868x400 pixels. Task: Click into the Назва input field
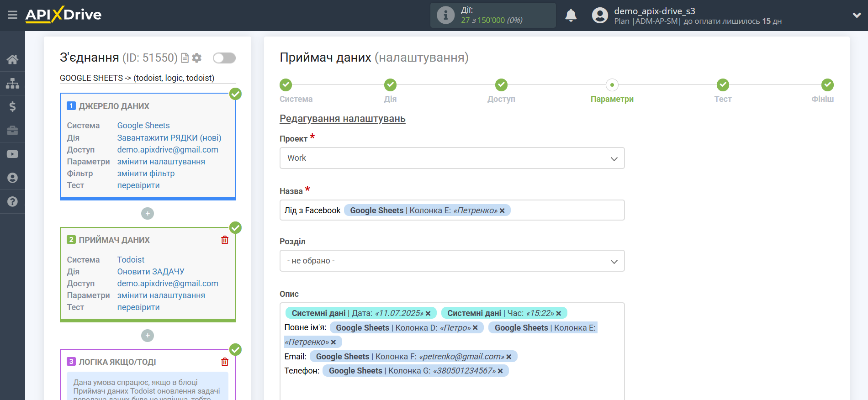[x=452, y=210]
